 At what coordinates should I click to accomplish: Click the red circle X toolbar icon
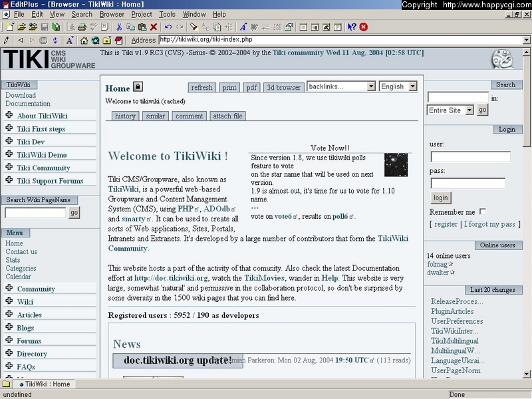363,27
